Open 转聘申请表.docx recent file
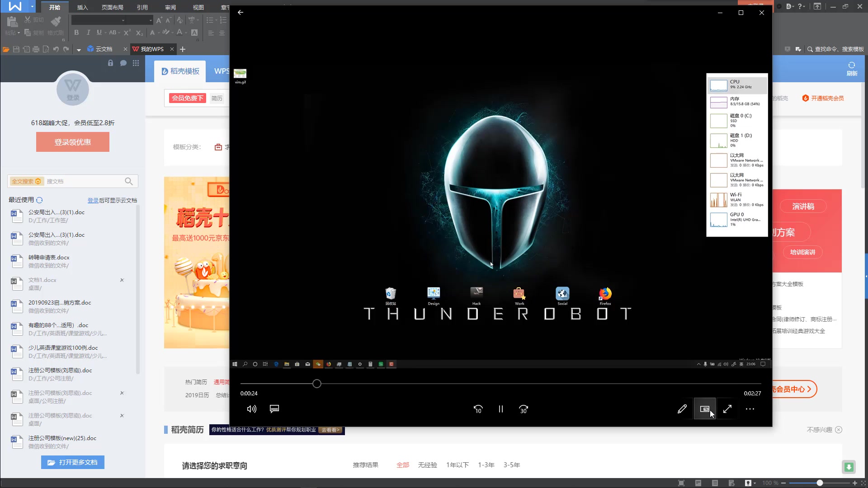 (x=49, y=258)
